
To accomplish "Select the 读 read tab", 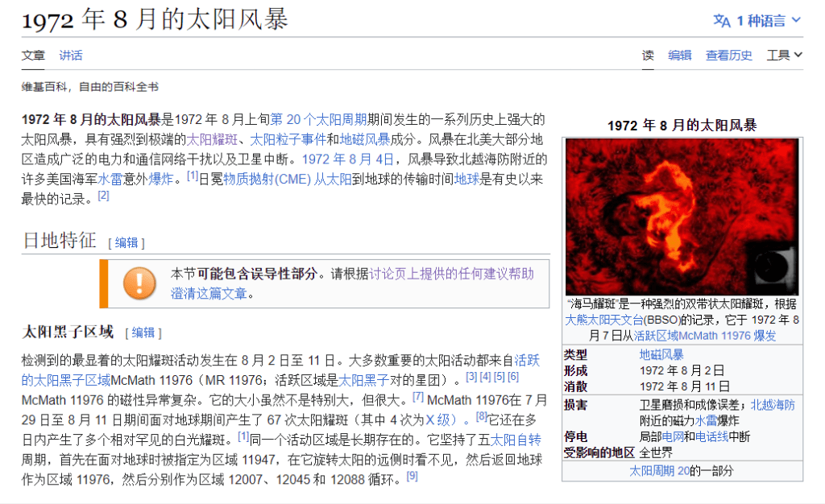I will click(x=648, y=56).
